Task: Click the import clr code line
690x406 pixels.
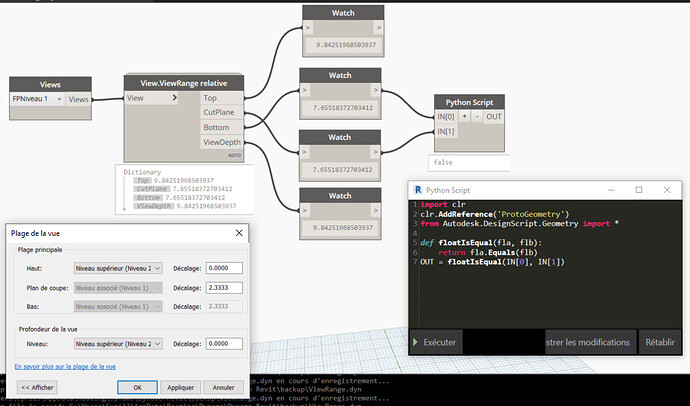Action: (443, 205)
